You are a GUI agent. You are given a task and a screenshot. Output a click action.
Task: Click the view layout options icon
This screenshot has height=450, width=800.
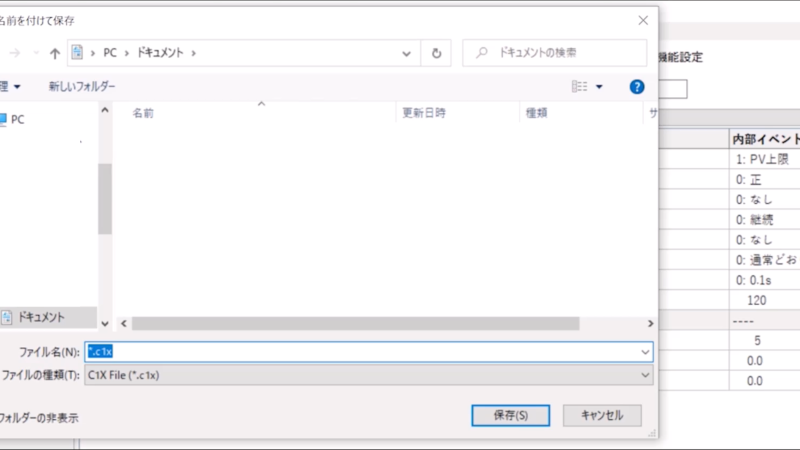[580, 87]
